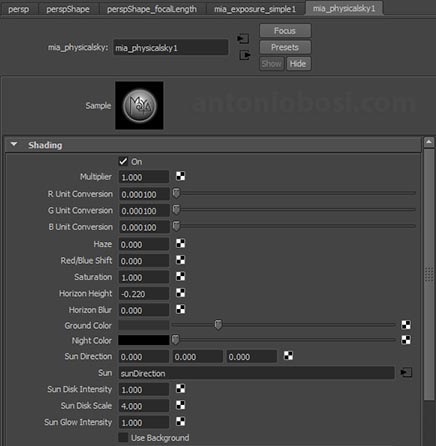Click the Sun Glow Intensity value field
Viewport: 436px width, 446px height.
tap(144, 422)
